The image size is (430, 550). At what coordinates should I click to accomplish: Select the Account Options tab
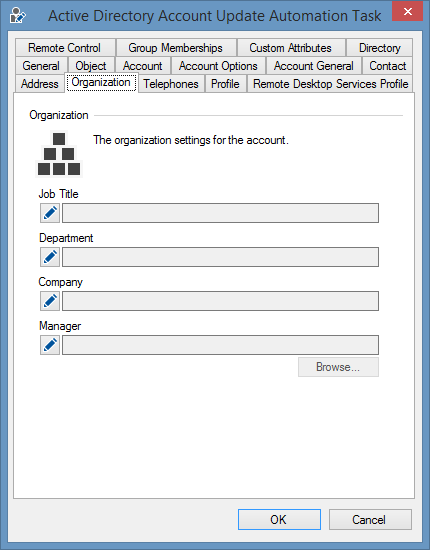click(218, 66)
